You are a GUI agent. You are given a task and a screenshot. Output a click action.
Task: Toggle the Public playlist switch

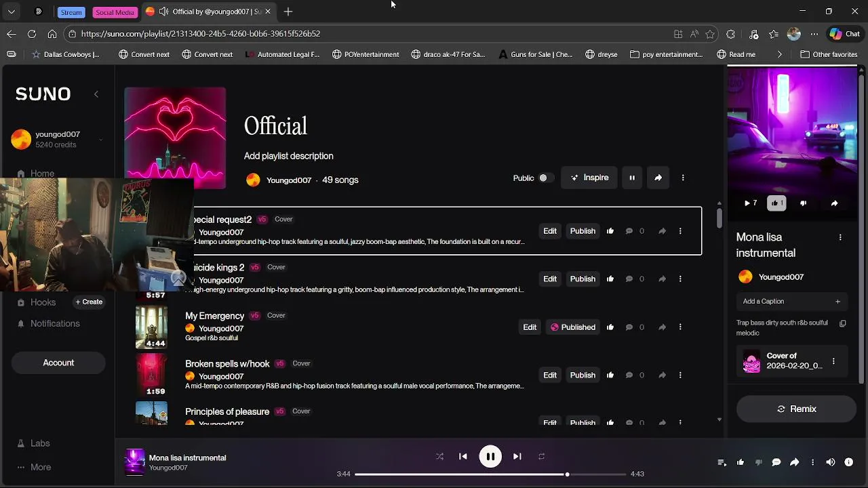pyautogui.click(x=546, y=178)
